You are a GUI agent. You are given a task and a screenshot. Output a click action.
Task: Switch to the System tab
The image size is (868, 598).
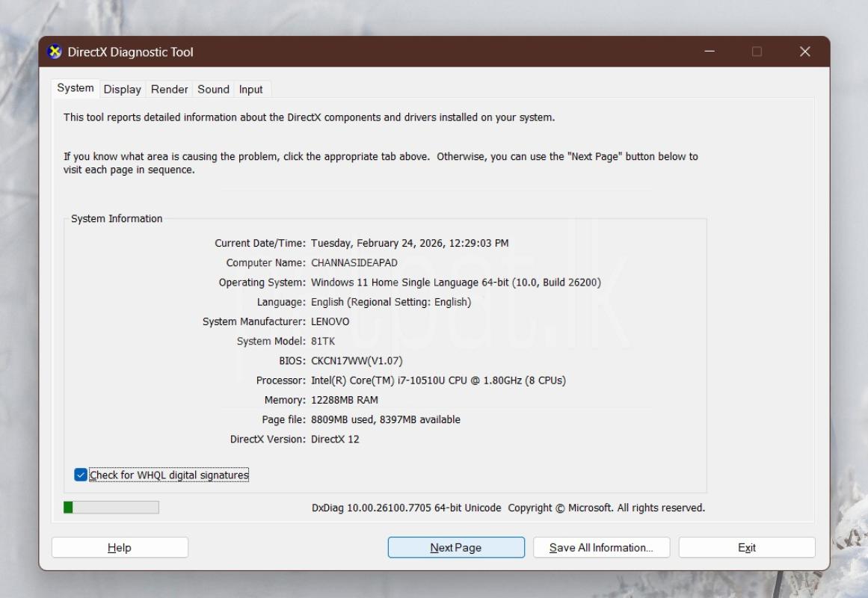pyautogui.click(x=76, y=88)
